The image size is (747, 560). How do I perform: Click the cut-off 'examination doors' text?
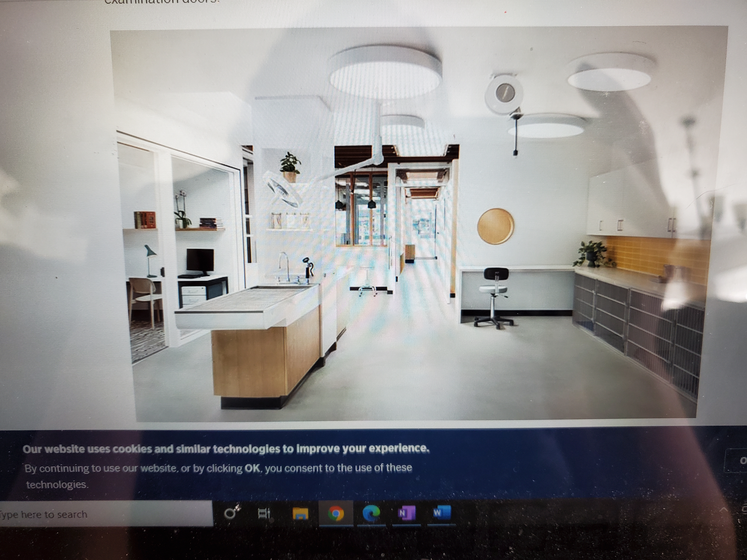click(x=162, y=2)
